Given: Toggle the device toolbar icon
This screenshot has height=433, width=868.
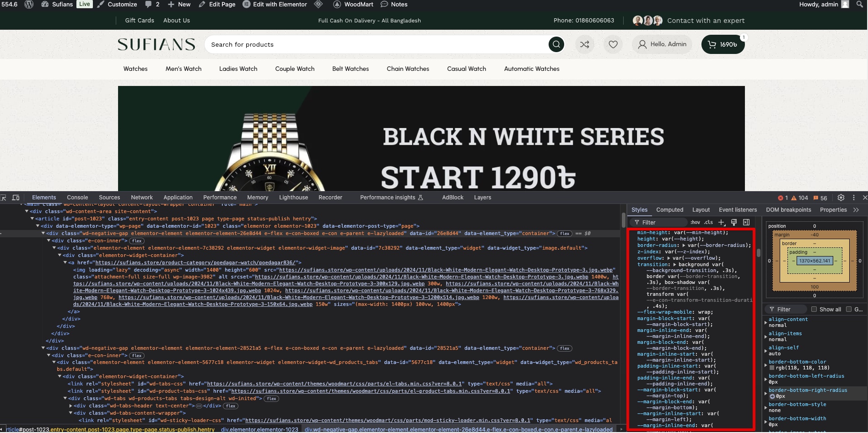Looking at the screenshot, I should point(16,198).
